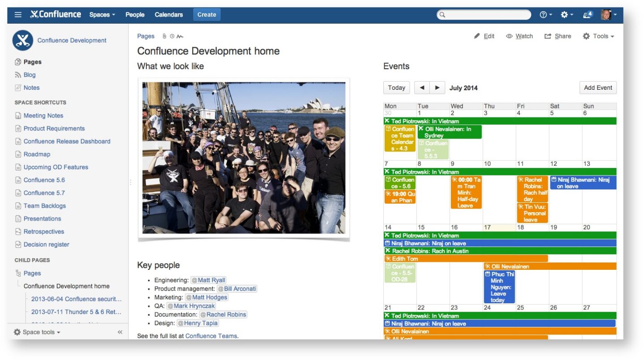Open Calendars in the header
The image size is (644, 360).
169,15
